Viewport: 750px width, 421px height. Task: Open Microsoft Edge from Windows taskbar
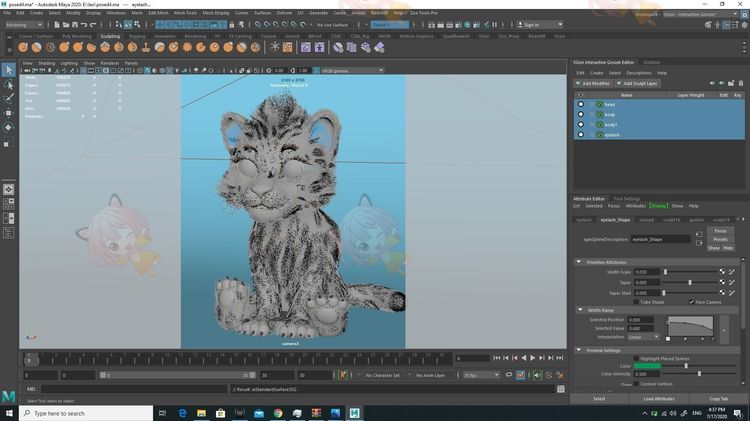pyautogui.click(x=182, y=413)
